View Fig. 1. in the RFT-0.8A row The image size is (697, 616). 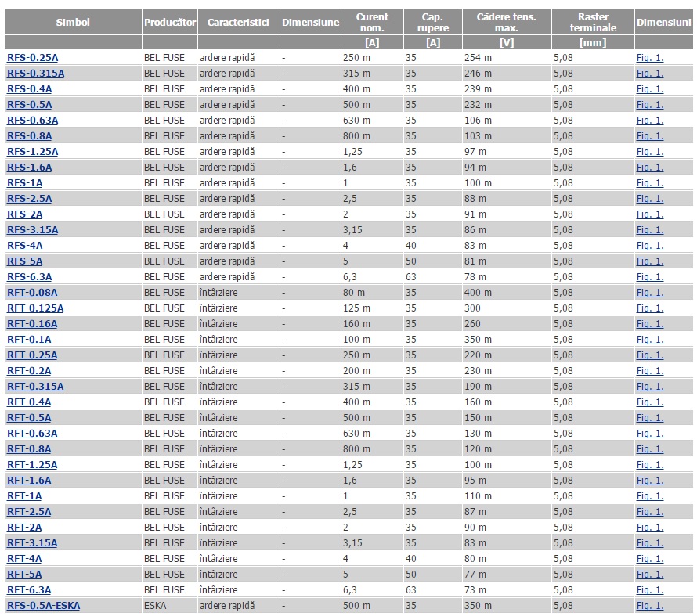(x=650, y=449)
